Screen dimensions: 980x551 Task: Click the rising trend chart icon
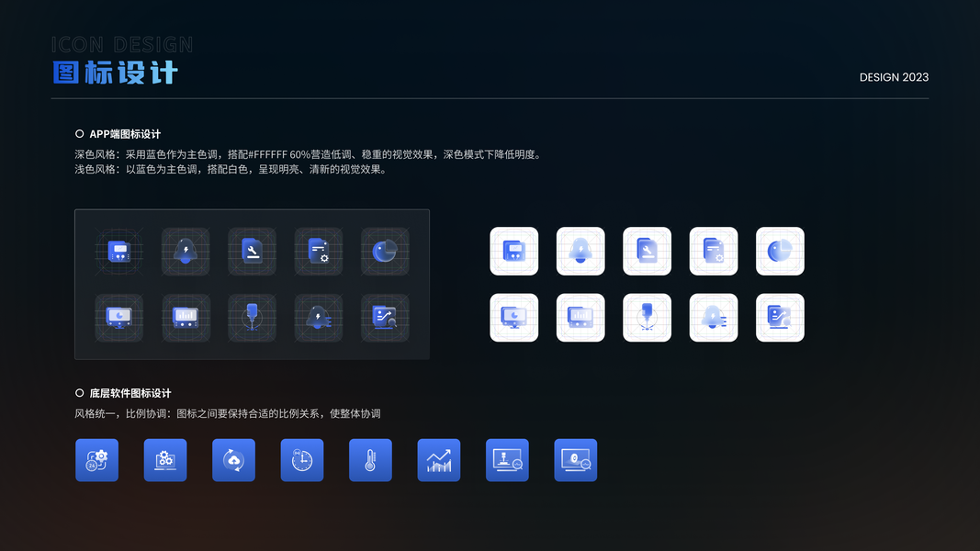coord(439,460)
